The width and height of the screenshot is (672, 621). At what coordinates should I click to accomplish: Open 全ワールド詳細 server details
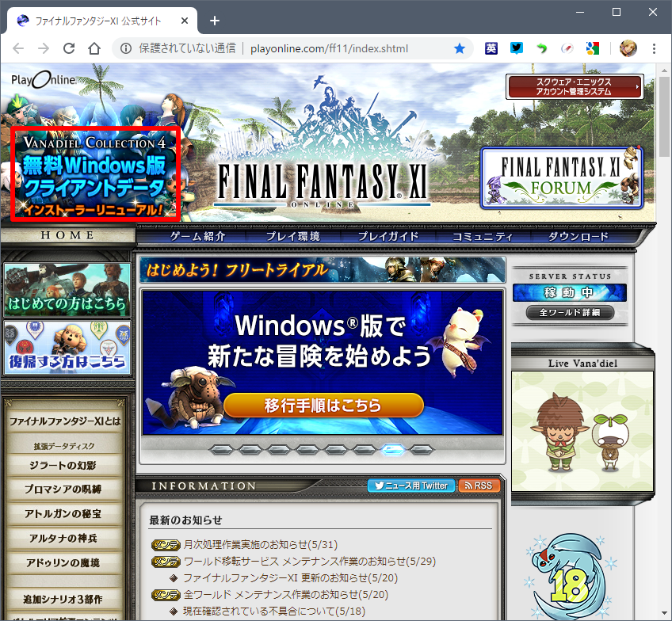point(570,313)
